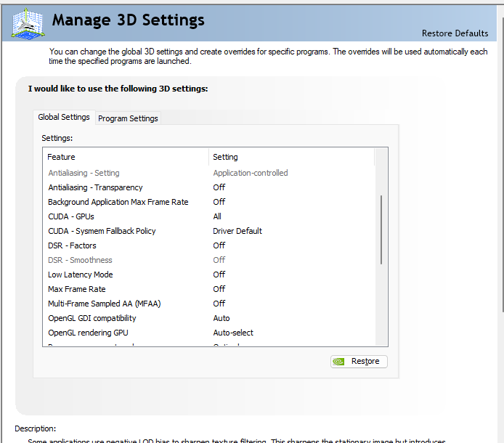This screenshot has height=443, width=504.
Task: Click the Manage 3D Settings header icon
Action: 28,24
